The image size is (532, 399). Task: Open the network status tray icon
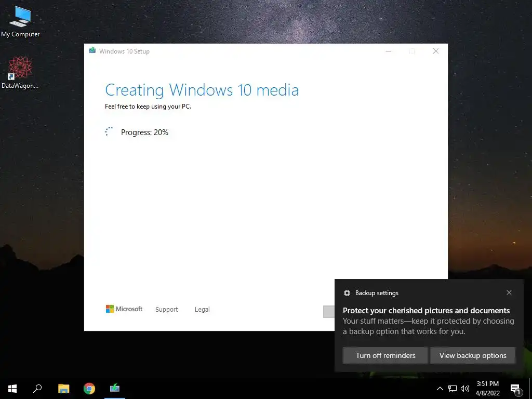point(453,389)
